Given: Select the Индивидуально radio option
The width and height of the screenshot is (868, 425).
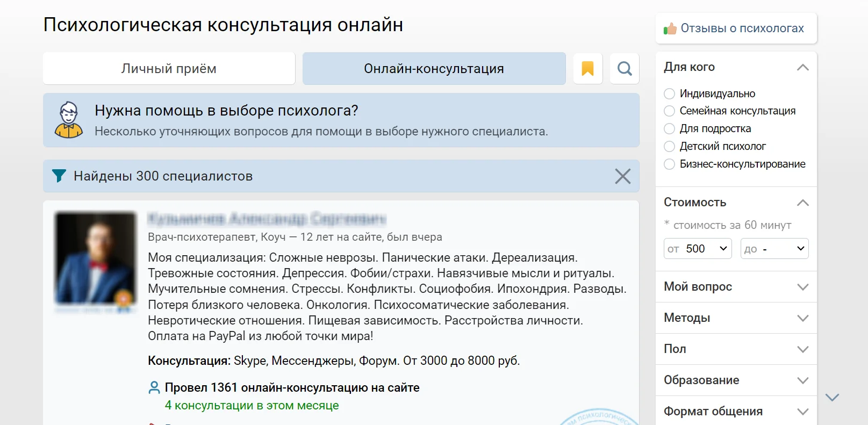Looking at the screenshot, I should point(670,94).
